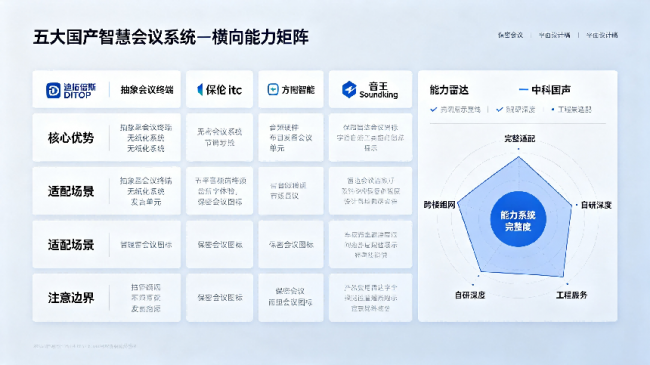Click the DITOP brand logo icon
Image resolution: width=650 pixels, height=365 pixels.
[x=53, y=90]
